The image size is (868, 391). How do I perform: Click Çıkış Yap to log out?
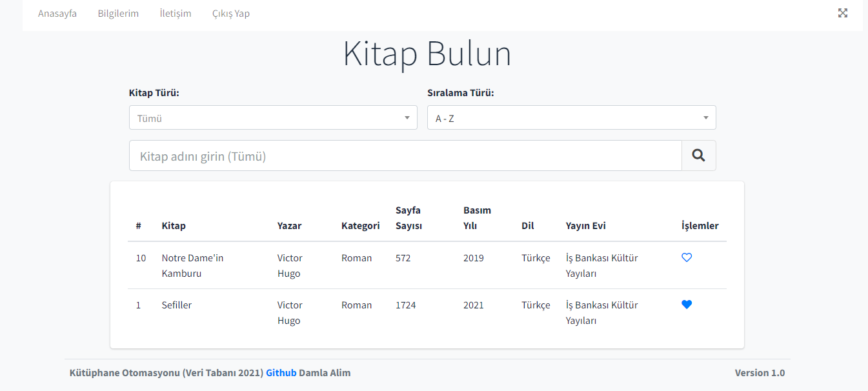click(231, 13)
